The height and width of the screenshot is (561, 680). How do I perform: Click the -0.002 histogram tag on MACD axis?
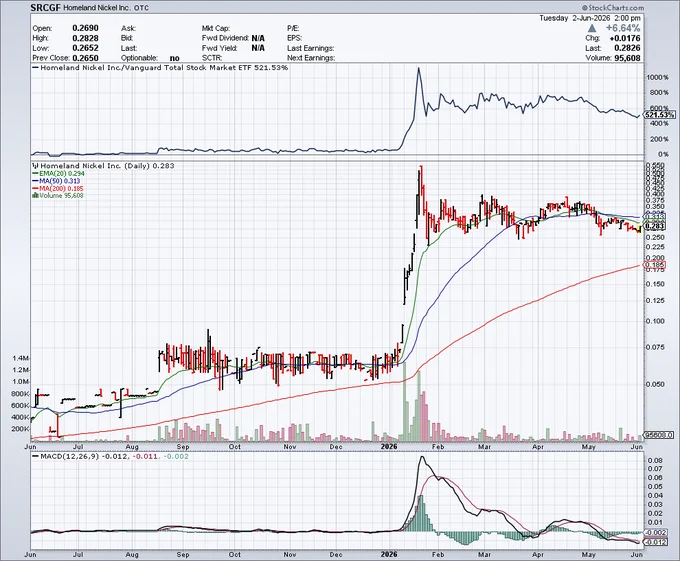(656, 533)
